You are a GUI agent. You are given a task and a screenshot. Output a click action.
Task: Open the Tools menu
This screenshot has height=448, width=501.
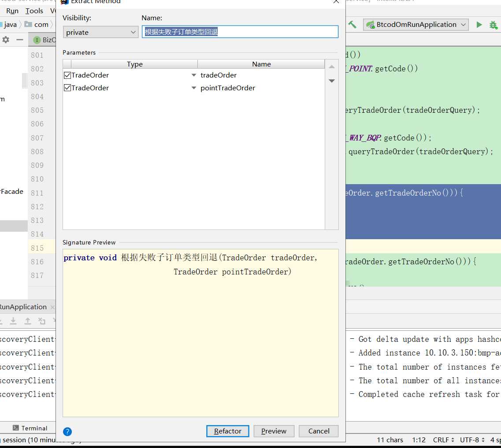pos(34,11)
